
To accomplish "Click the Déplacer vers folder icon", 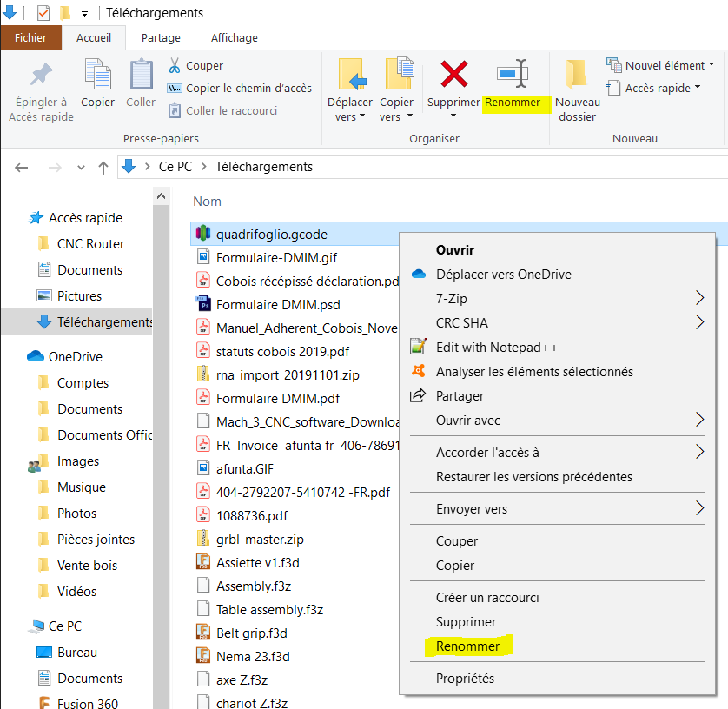I will tap(352, 74).
